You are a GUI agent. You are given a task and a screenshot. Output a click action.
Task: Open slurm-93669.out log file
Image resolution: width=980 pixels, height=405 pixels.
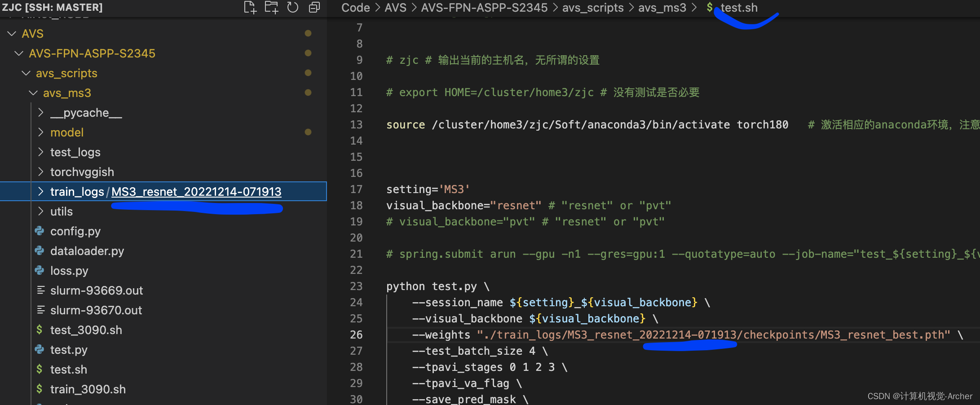tap(97, 291)
